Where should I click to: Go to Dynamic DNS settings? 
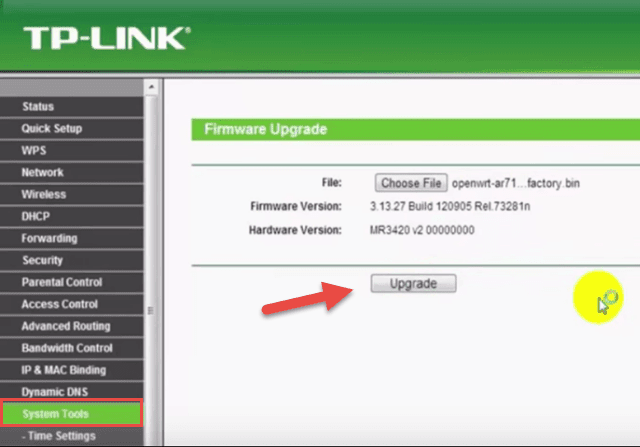click(71, 392)
